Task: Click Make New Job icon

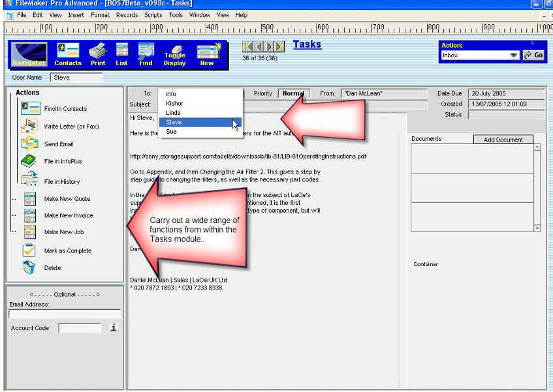Action: coord(30,232)
